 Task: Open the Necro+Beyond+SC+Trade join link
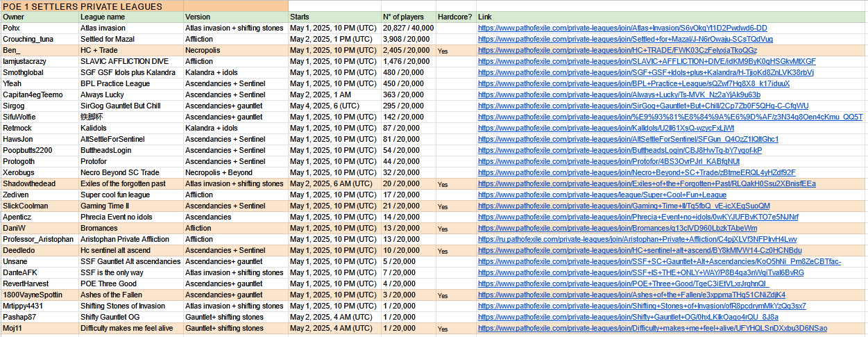click(x=636, y=172)
